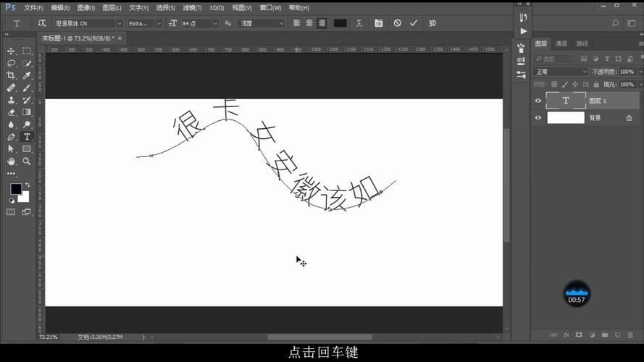The image size is (644, 362).
Task: Cancel current text edit icon
Action: [397, 23]
